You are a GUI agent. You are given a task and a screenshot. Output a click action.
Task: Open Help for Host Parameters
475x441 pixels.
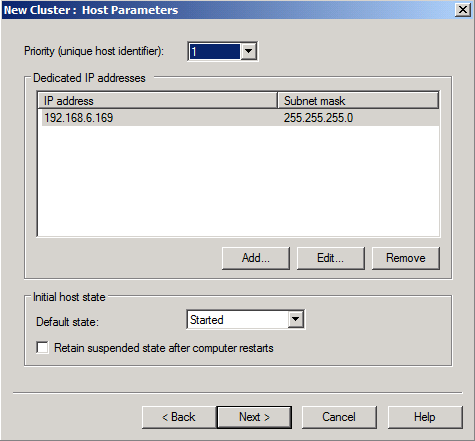pos(425,417)
